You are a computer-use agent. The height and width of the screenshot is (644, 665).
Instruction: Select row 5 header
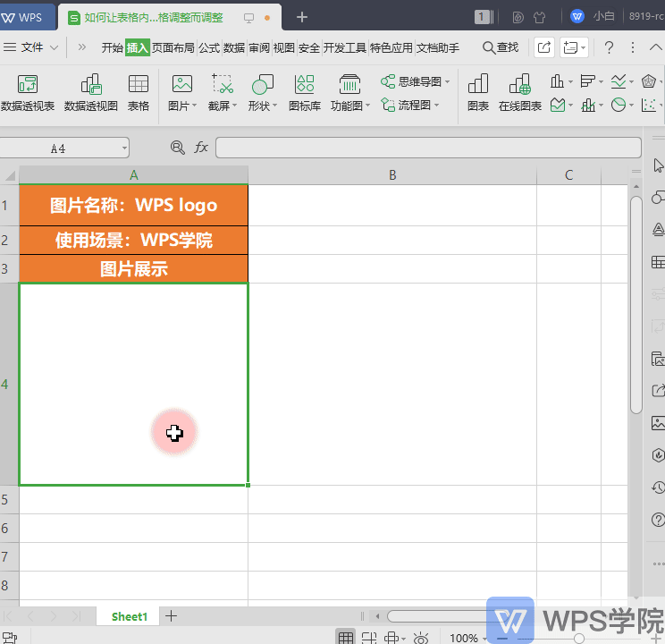[x=9, y=499]
